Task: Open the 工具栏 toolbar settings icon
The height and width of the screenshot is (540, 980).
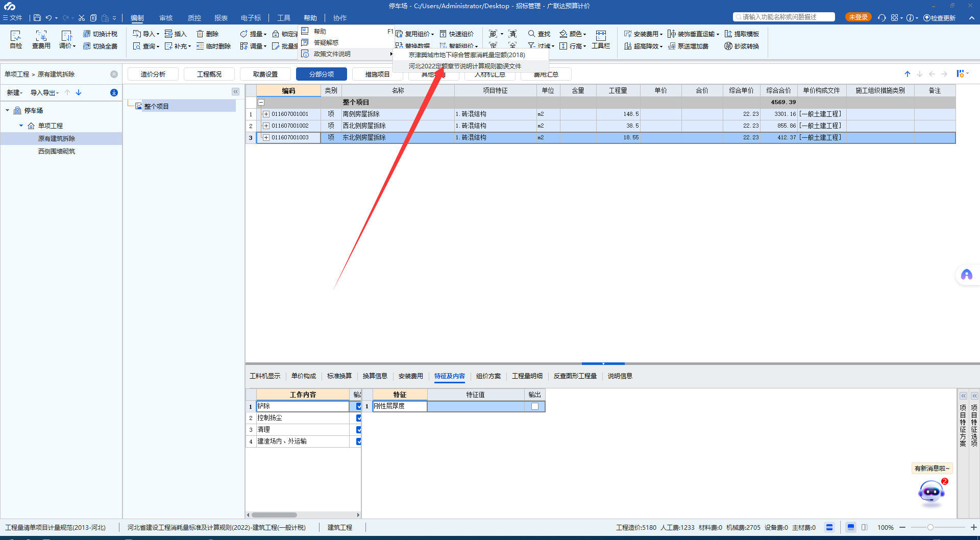Action: tap(601, 39)
